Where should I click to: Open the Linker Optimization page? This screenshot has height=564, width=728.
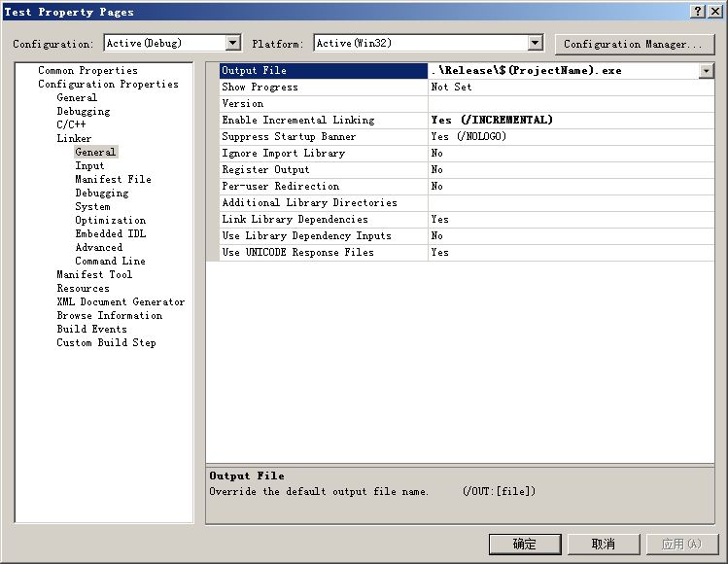[110, 220]
